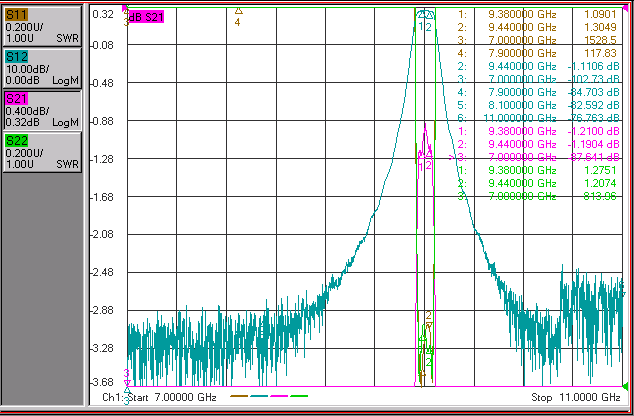Select marker readout value -102.73 dB
This screenshot has width=634, height=416.
click(x=594, y=79)
